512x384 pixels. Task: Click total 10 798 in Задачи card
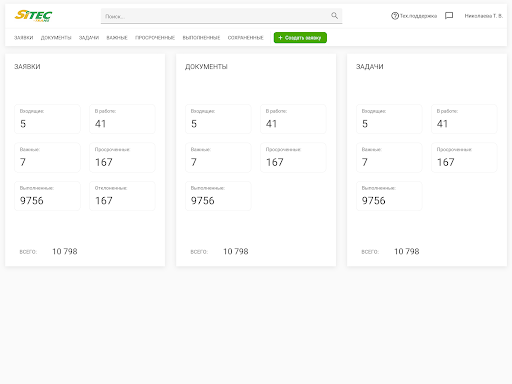tap(407, 251)
